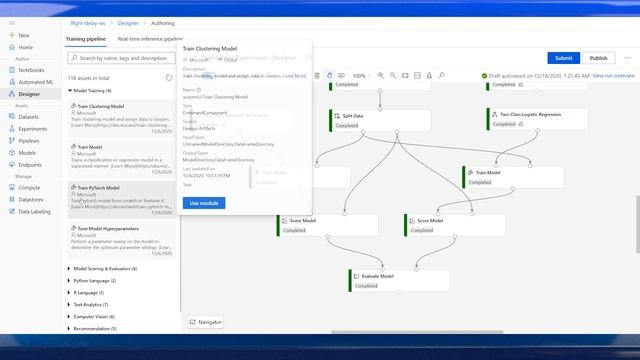The image size is (640, 360).
Task: Switch to Real-time inference pipeline tab
Action: pos(150,39)
